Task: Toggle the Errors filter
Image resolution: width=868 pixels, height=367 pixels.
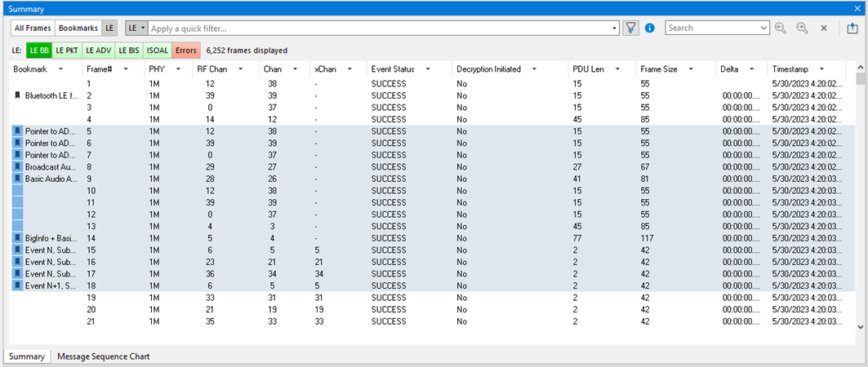Action: 186,51
